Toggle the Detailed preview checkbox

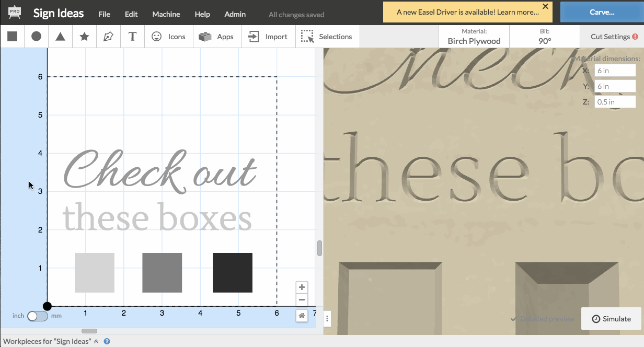pos(514,319)
